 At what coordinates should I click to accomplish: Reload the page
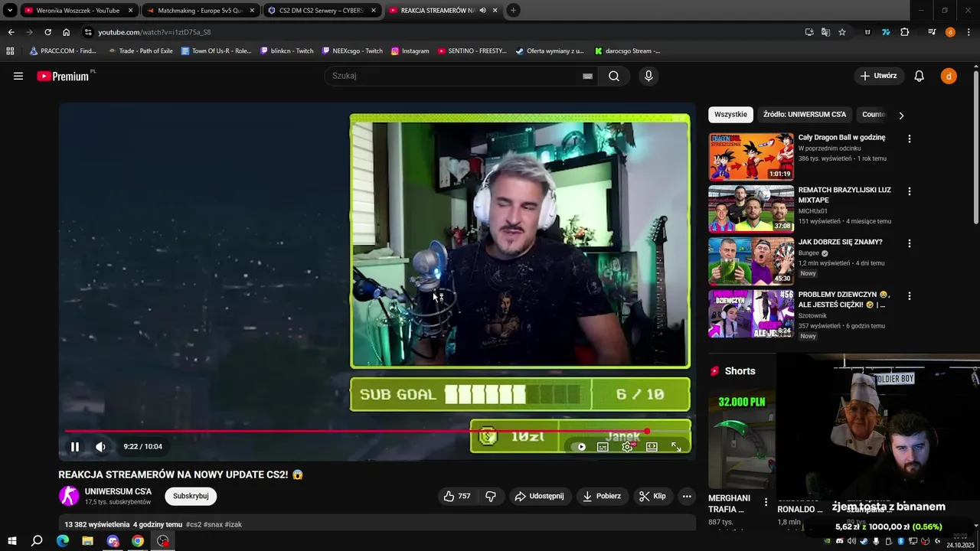pos(47,32)
